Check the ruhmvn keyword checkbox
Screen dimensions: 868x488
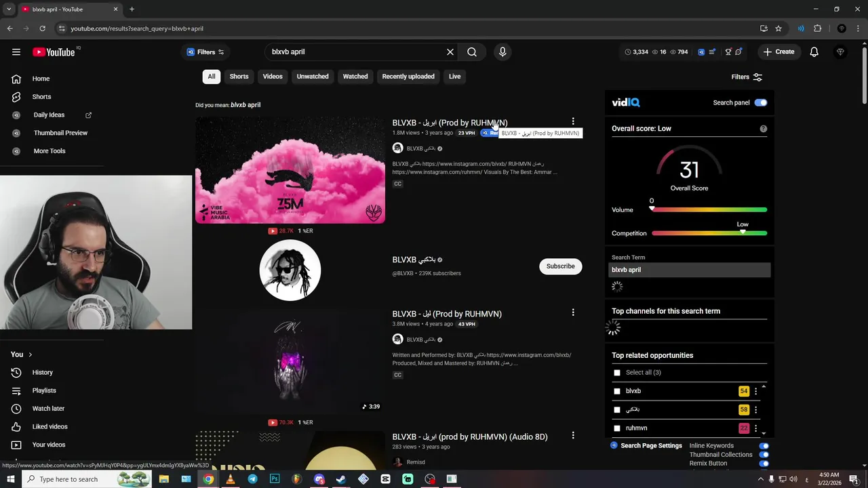(617, 428)
